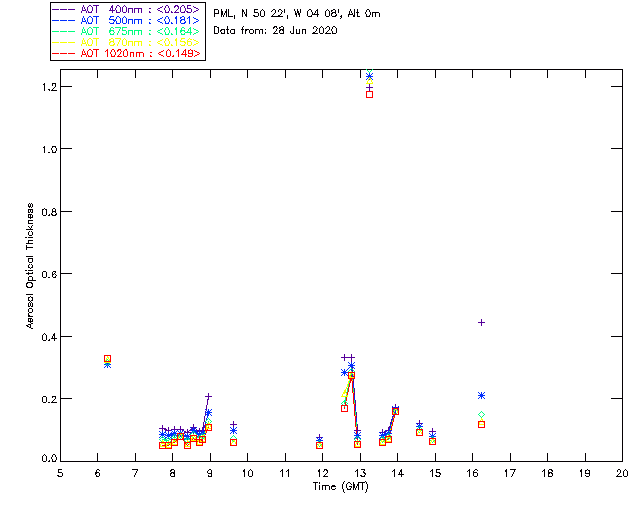Click the y-axis tick label '0.6'

(x=49, y=274)
